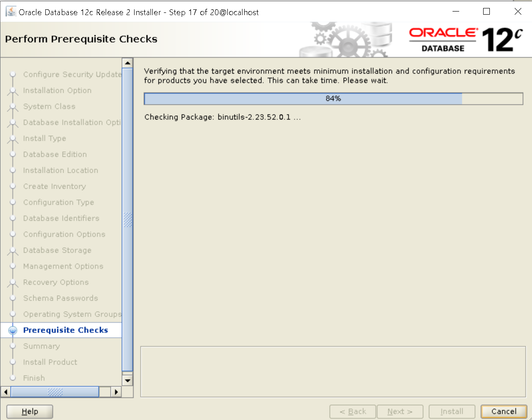Screen dimensions: 532x420
Task: Minimize the installer window
Action: [456, 12]
